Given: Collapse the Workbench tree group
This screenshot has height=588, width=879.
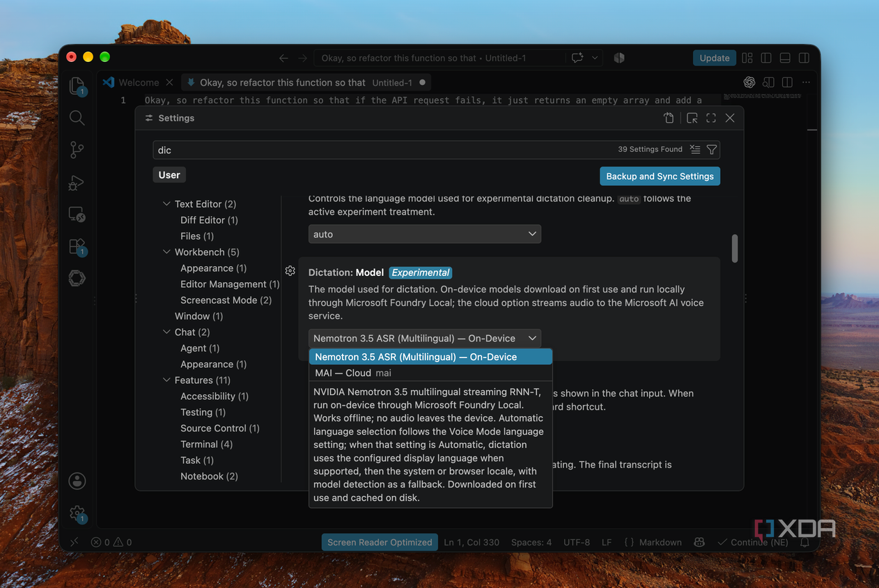Looking at the screenshot, I should [x=166, y=252].
